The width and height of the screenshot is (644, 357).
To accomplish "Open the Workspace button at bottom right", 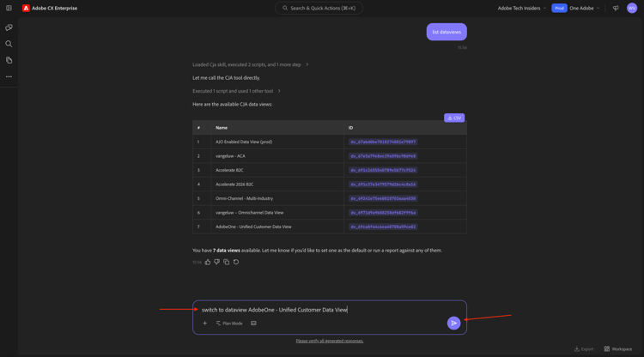I will (x=618, y=349).
